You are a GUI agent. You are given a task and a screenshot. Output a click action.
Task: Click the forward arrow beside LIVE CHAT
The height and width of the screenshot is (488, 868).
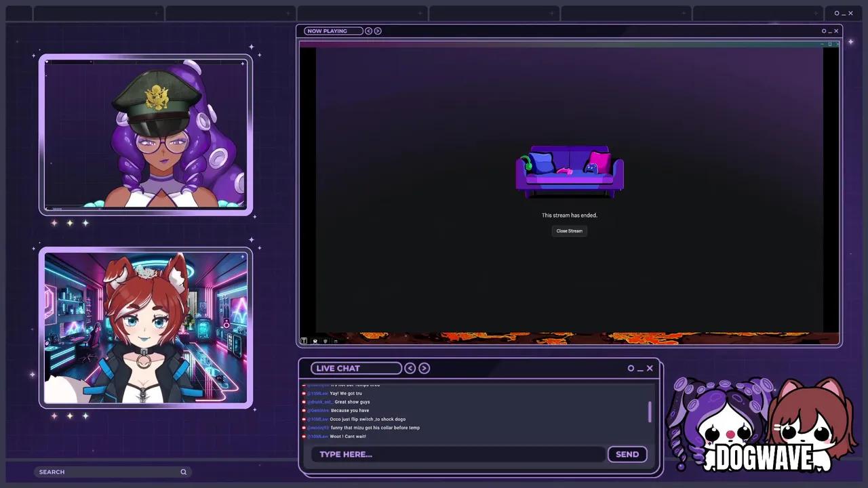(424, 368)
